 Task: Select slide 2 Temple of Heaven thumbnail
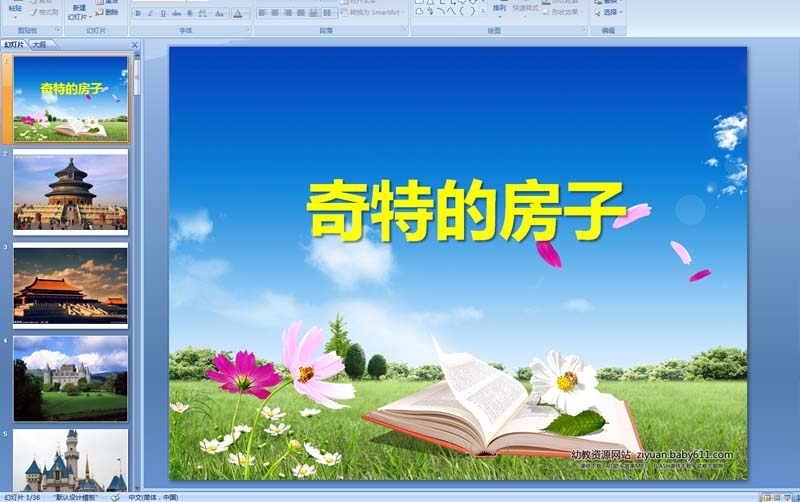[70, 192]
